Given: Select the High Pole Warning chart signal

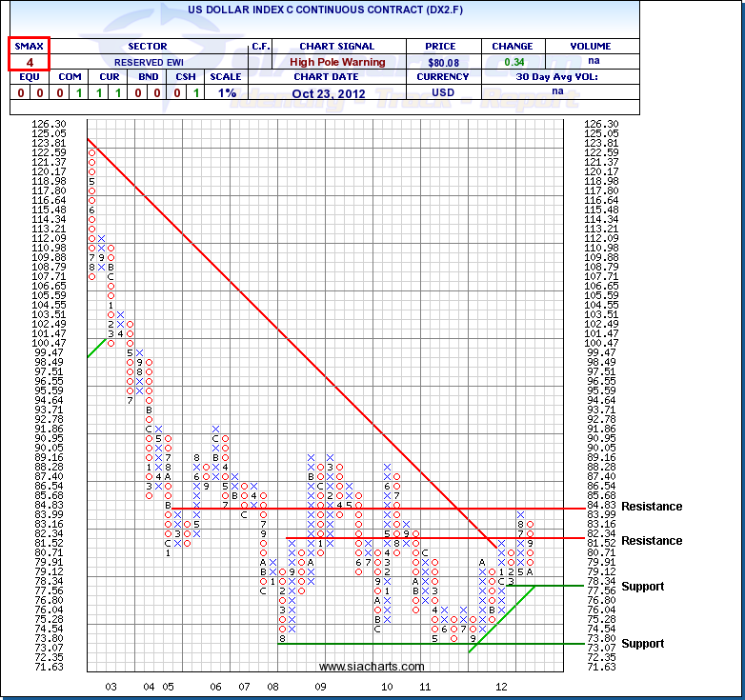Looking at the screenshot, I should click(337, 62).
